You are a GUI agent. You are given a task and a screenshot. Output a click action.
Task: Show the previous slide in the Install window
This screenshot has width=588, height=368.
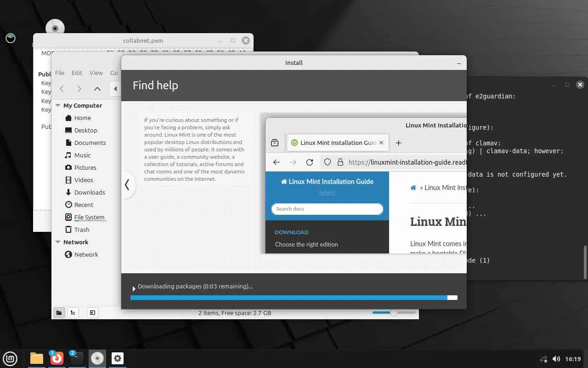pos(127,185)
